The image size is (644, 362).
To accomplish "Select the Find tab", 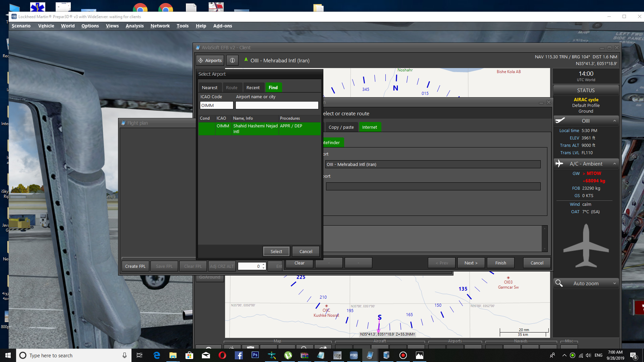I will 273,87.
